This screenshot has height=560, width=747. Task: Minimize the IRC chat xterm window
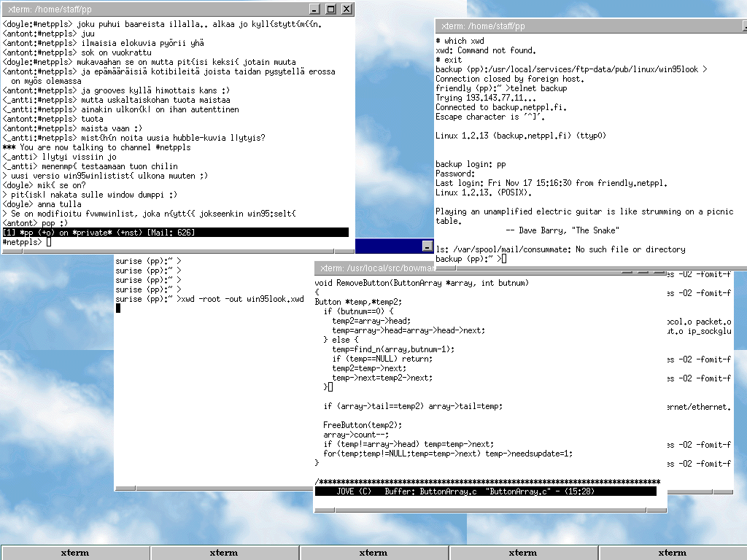tap(314, 9)
